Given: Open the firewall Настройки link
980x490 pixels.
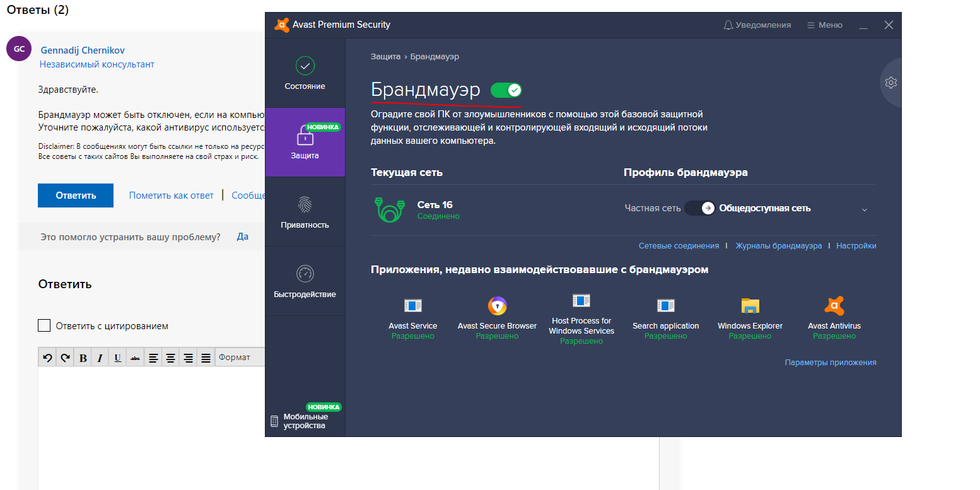Looking at the screenshot, I should (856, 246).
